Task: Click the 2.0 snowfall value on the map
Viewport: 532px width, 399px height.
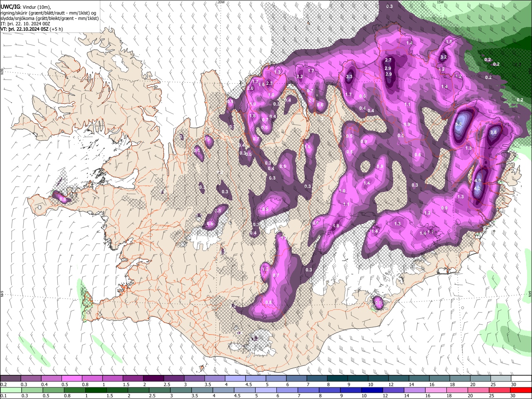Action: click(x=250, y=89)
